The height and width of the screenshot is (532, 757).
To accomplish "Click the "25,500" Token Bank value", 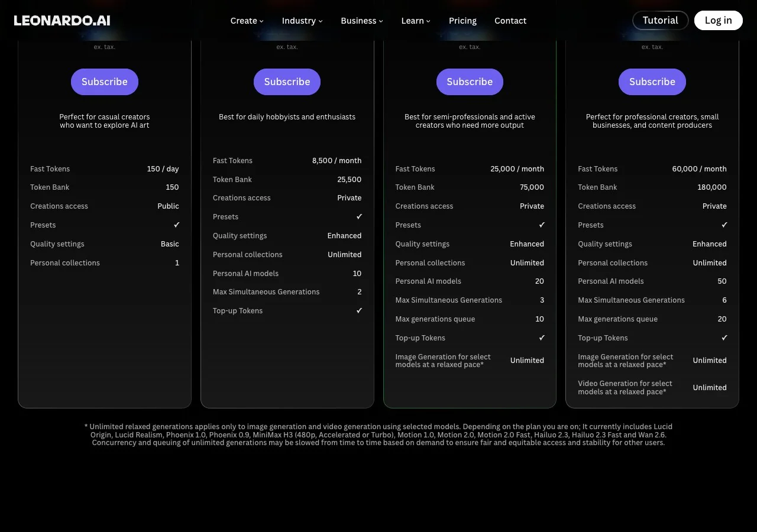I will tap(350, 180).
